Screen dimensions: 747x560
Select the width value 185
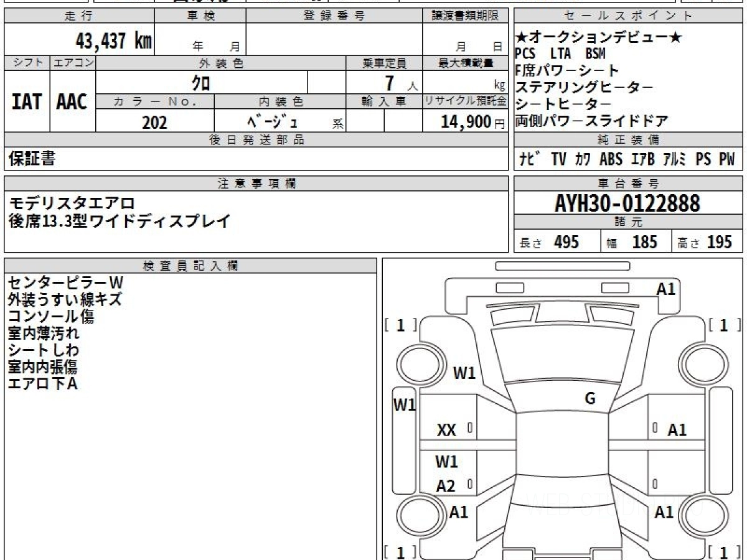click(x=645, y=241)
